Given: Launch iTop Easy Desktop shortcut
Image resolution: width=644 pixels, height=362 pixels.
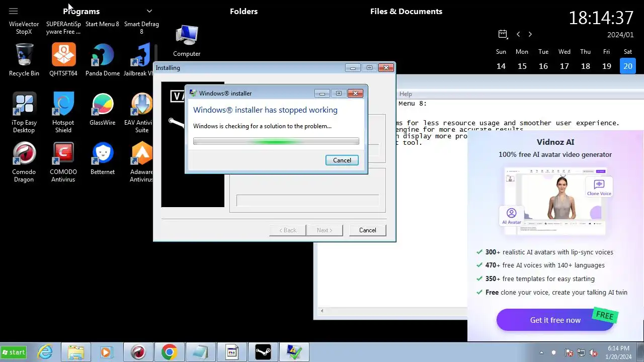Looking at the screenshot, I should click(24, 113).
